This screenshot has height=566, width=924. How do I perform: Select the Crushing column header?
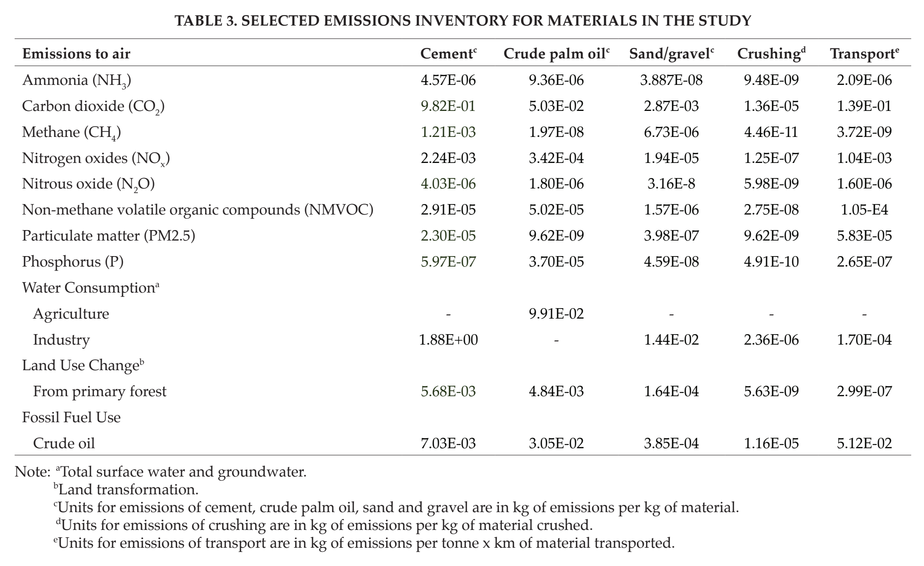pyautogui.click(x=772, y=54)
